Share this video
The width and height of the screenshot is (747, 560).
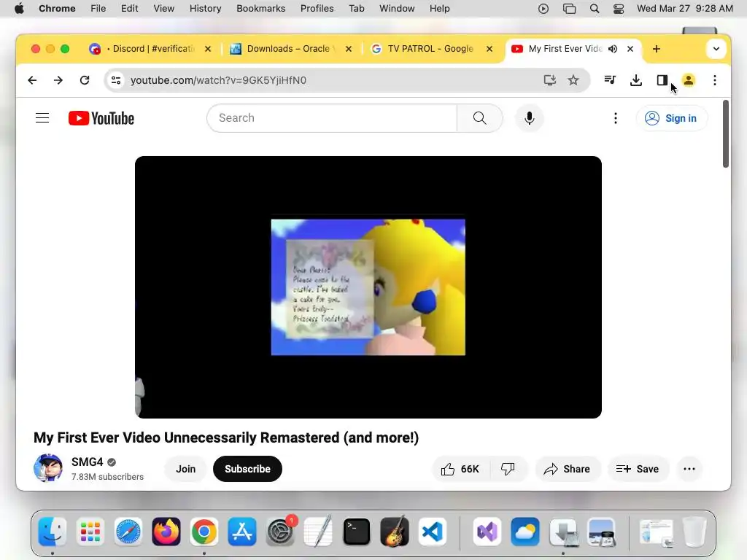click(568, 469)
